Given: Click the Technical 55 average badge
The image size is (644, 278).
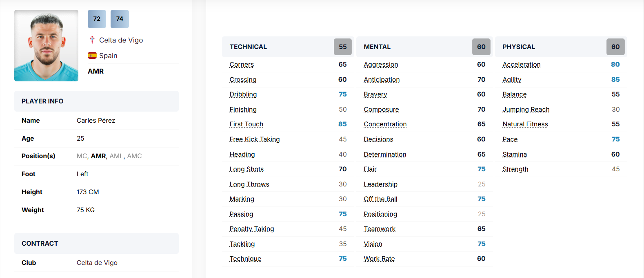Looking at the screenshot, I should click(342, 47).
